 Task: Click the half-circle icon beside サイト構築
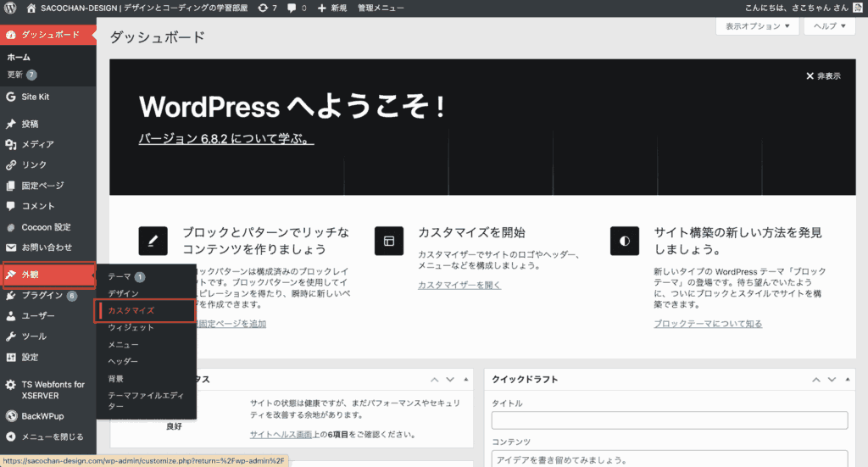(625, 241)
